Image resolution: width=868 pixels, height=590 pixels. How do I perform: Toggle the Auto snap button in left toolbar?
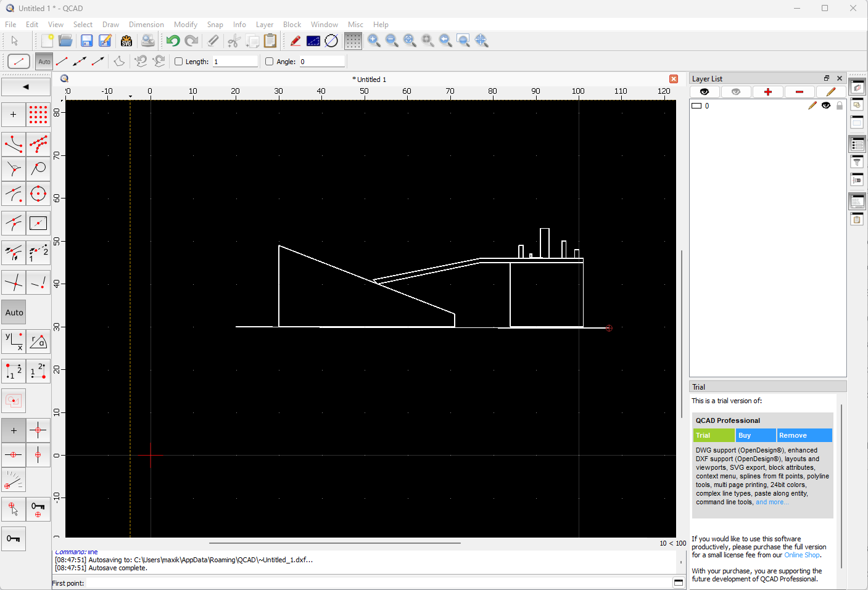coord(14,313)
